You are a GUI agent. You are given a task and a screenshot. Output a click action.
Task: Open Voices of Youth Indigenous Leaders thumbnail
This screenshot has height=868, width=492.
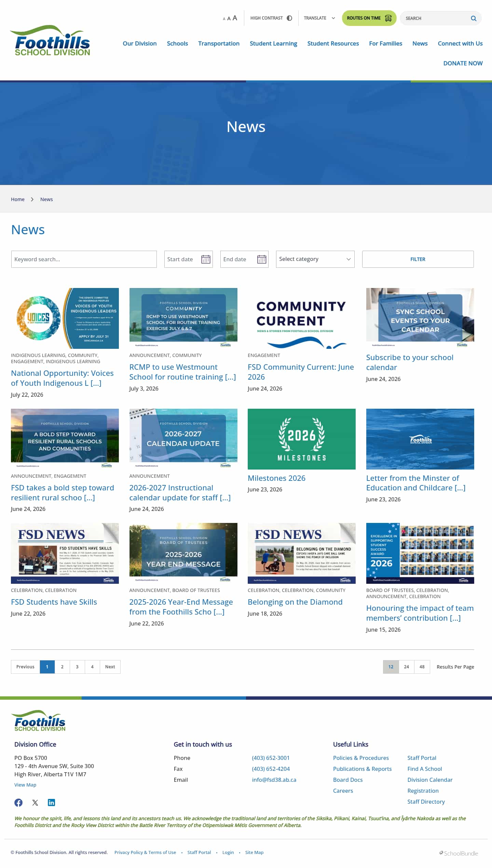[x=65, y=318]
